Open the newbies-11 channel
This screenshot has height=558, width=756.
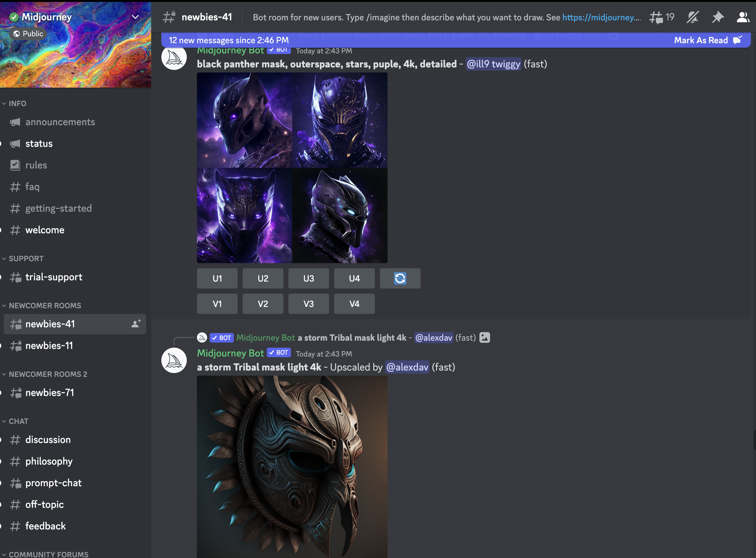75,345
